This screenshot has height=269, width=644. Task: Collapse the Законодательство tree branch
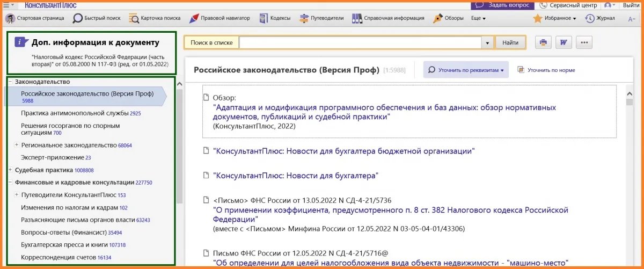click(x=10, y=82)
